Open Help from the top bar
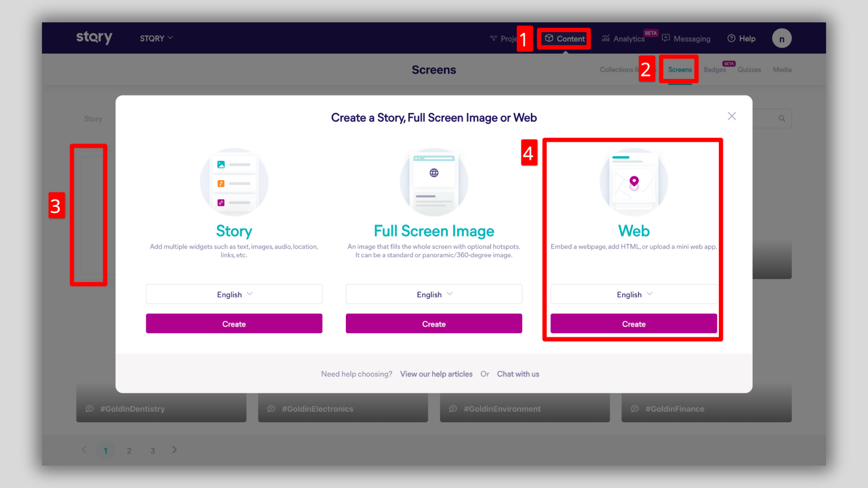868x488 pixels. (741, 38)
